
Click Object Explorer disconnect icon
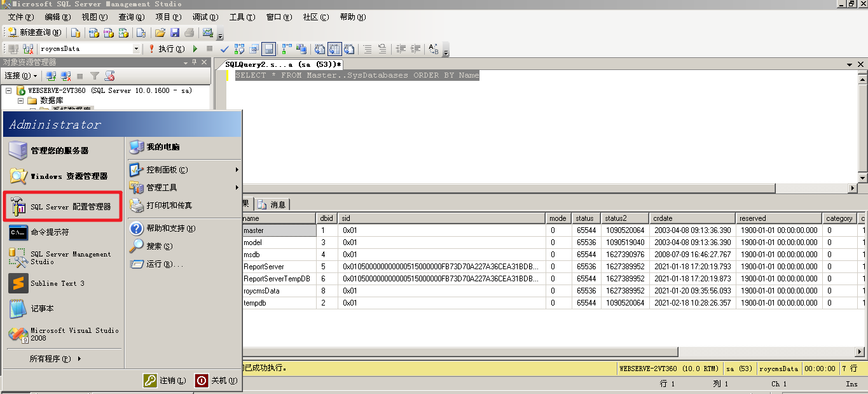tap(65, 76)
